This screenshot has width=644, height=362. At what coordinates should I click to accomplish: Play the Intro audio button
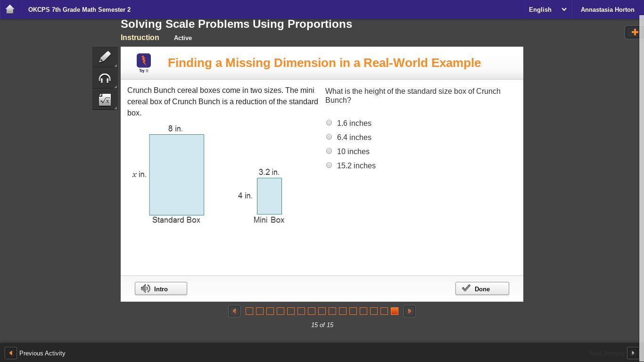pyautogui.click(x=161, y=288)
